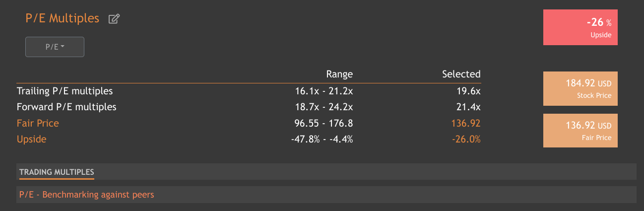Click the orange Upside row label

[32, 139]
